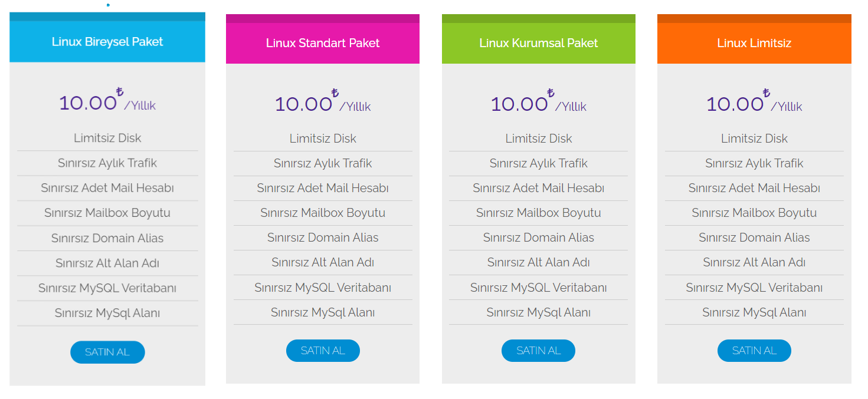
Task: Select the green Linux Kurumsal Paket header
Action: pyautogui.click(x=539, y=39)
